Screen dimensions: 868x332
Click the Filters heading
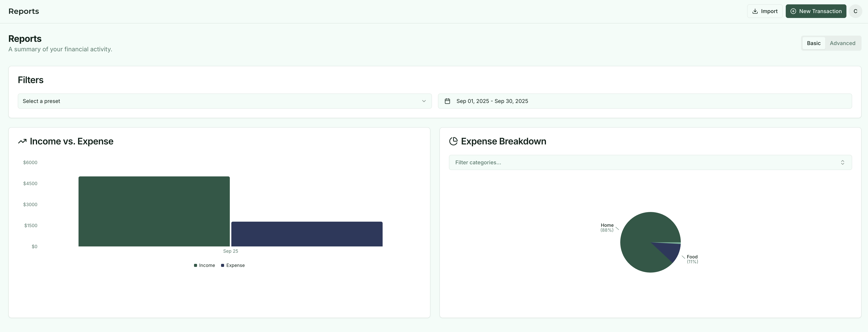click(x=31, y=80)
